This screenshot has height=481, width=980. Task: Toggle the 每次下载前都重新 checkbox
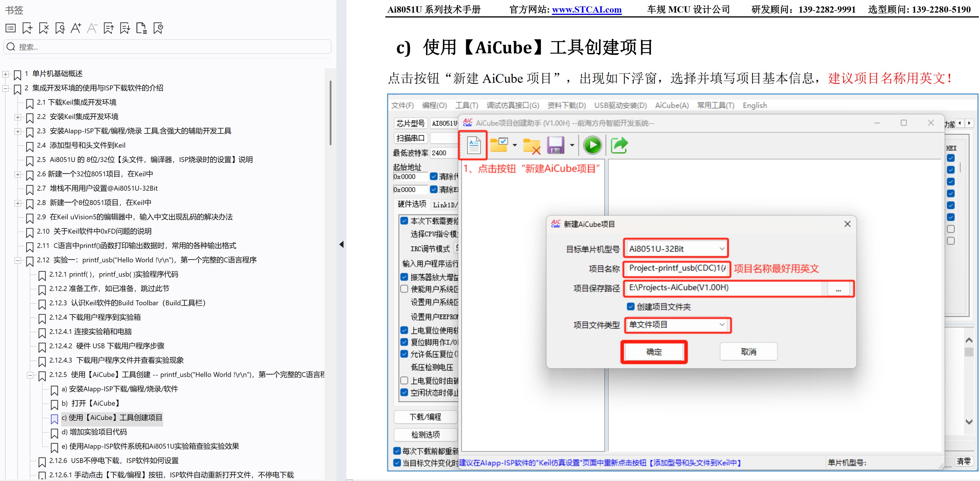(397, 451)
